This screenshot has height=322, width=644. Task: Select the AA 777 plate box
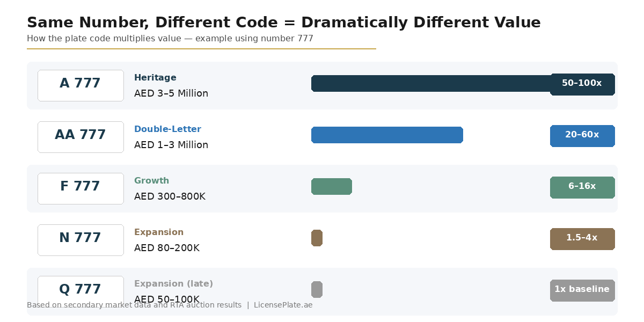(x=80, y=137)
